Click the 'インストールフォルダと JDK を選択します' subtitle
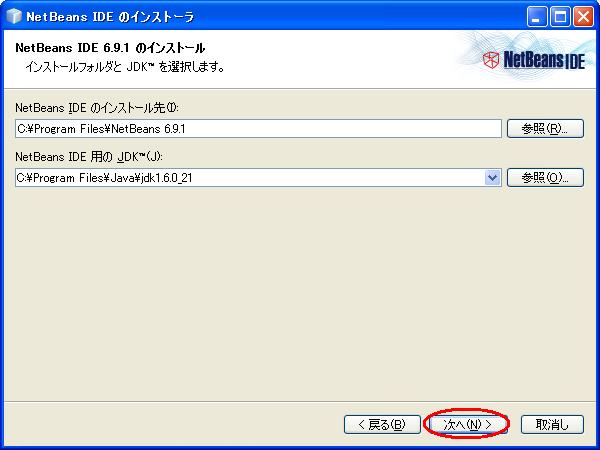Image resolution: width=600 pixels, height=450 pixels. pyautogui.click(x=125, y=67)
